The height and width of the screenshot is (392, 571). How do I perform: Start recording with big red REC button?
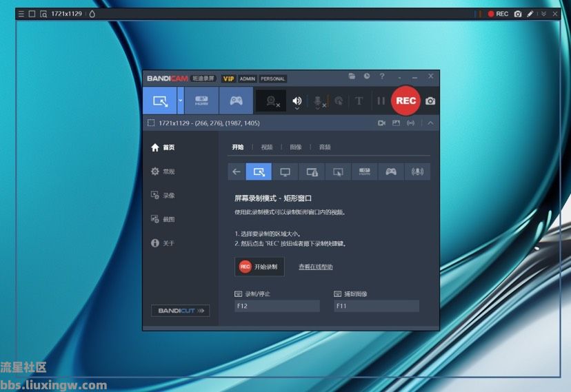click(405, 101)
